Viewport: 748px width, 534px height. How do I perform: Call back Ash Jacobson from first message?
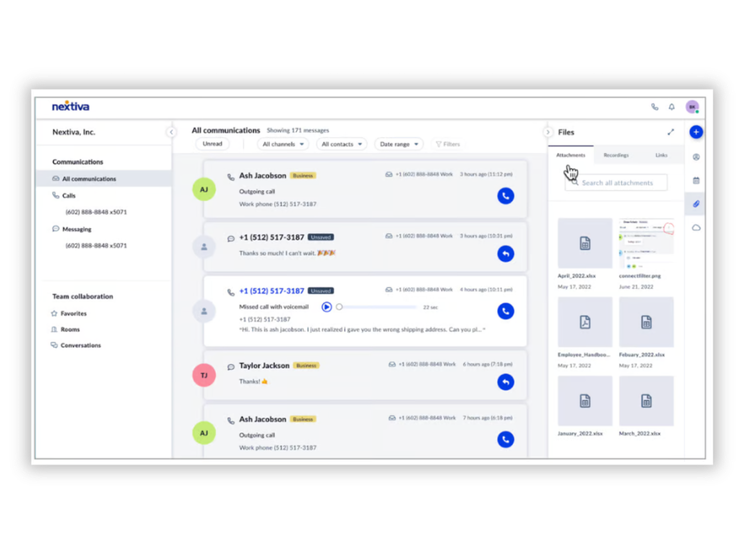pyautogui.click(x=506, y=197)
